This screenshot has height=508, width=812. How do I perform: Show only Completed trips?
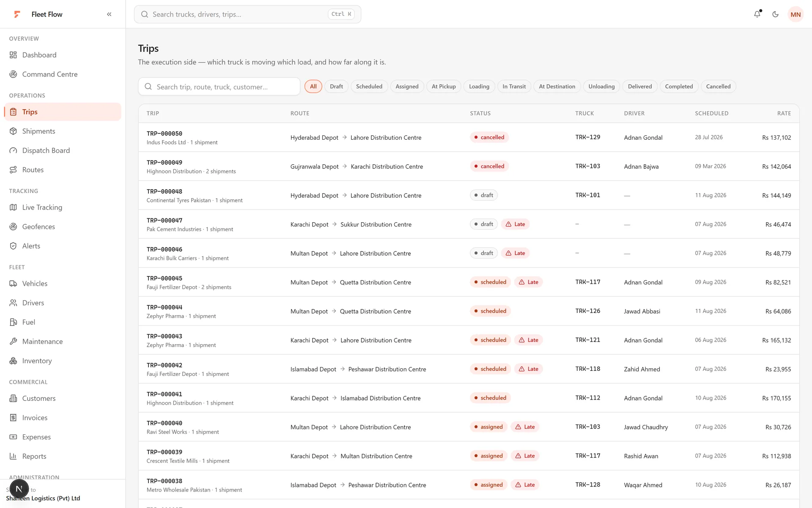[x=679, y=86]
